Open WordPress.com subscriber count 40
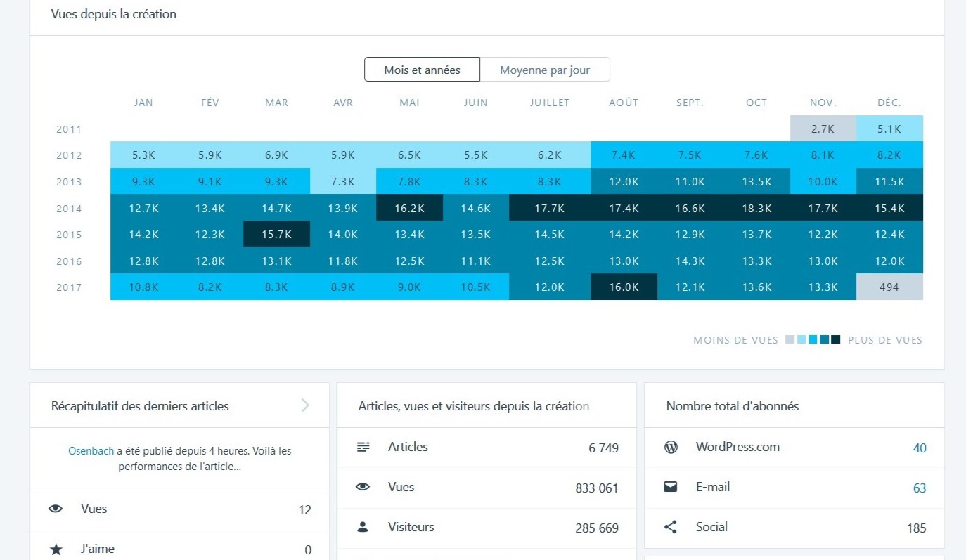Viewport: 966px width, 560px height. tap(919, 448)
